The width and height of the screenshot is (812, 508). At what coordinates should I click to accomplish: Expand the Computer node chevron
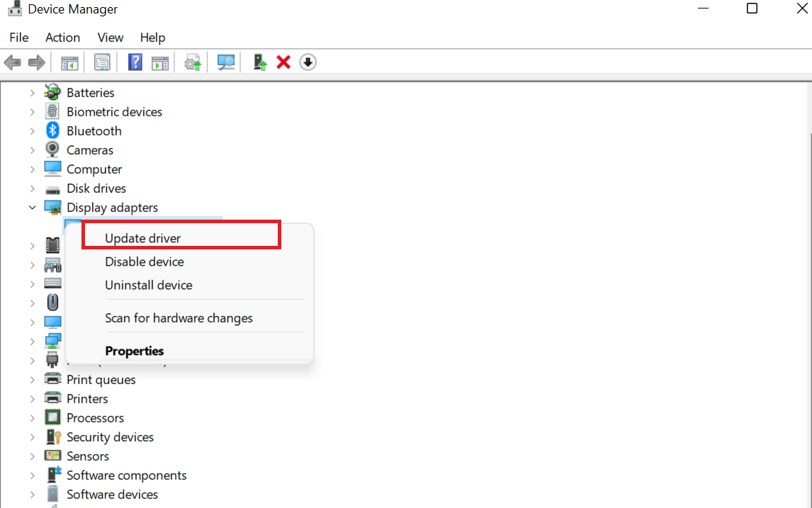(x=32, y=170)
